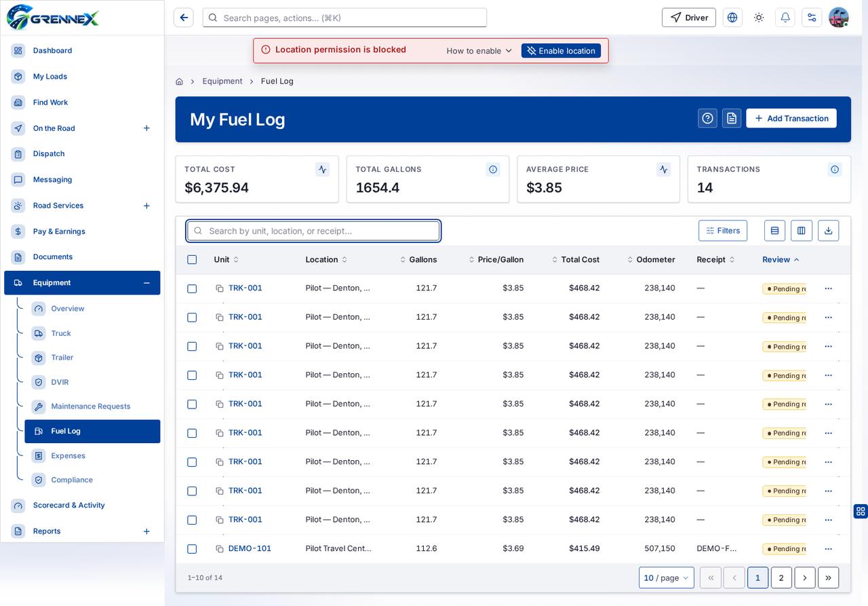Image resolution: width=868 pixels, height=606 pixels.
Task: Click the help icon in My Fuel Log banner
Action: click(x=707, y=118)
